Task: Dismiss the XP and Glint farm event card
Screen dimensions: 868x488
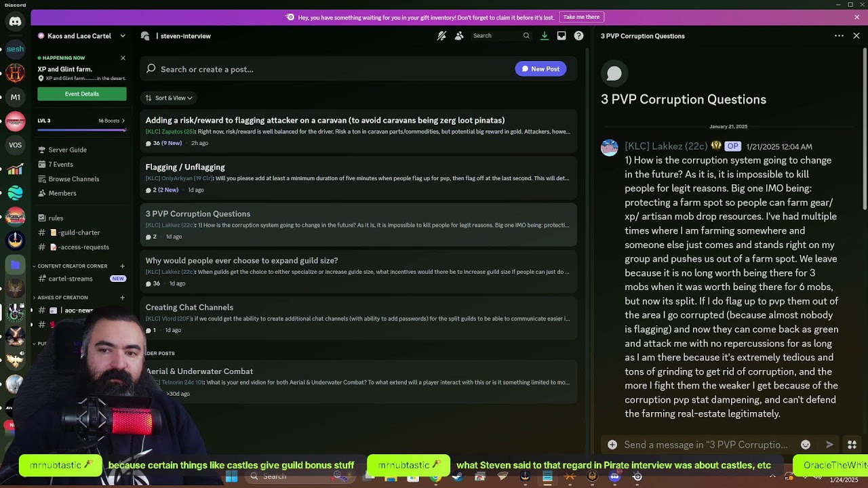Action: click(x=123, y=58)
